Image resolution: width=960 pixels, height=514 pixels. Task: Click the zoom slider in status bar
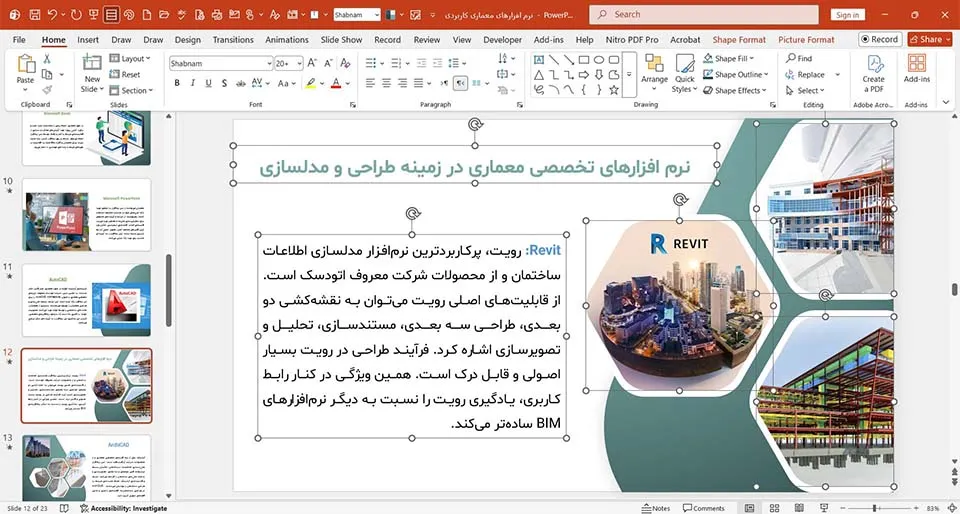coord(879,508)
